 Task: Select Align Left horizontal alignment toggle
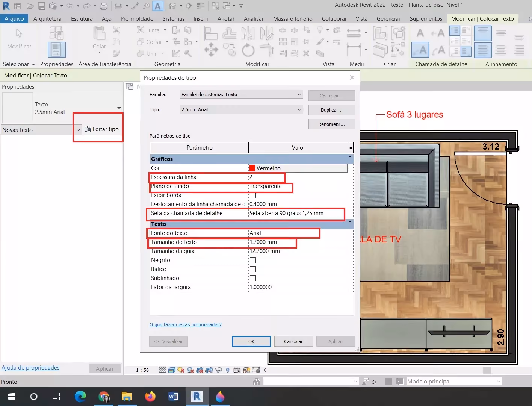483,50
